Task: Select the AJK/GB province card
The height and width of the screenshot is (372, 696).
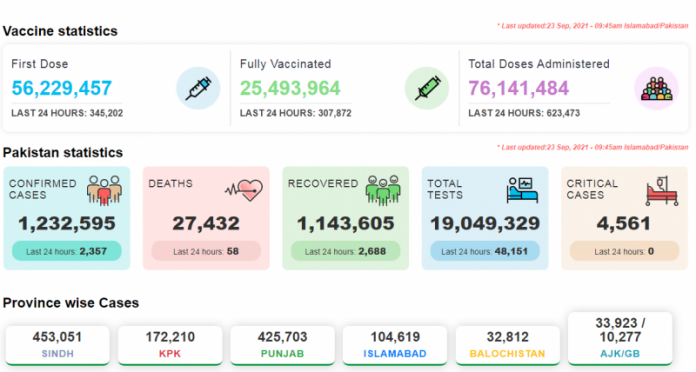Action: [620, 338]
